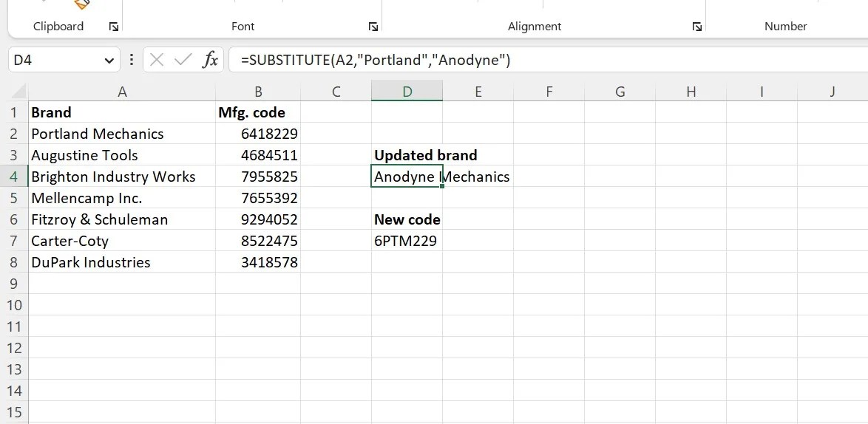This screenshot has height=424, width=868.
Task: Click the Insert Function fx icon
Action: [210, 60]
